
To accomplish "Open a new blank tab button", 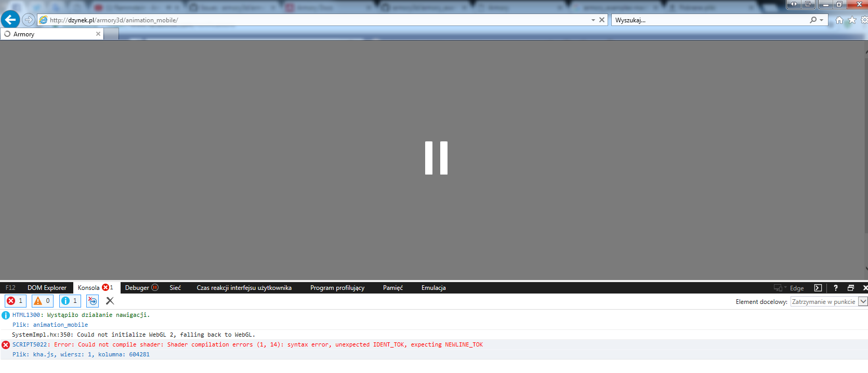I will pyautogui.click(x=111, y=34).
